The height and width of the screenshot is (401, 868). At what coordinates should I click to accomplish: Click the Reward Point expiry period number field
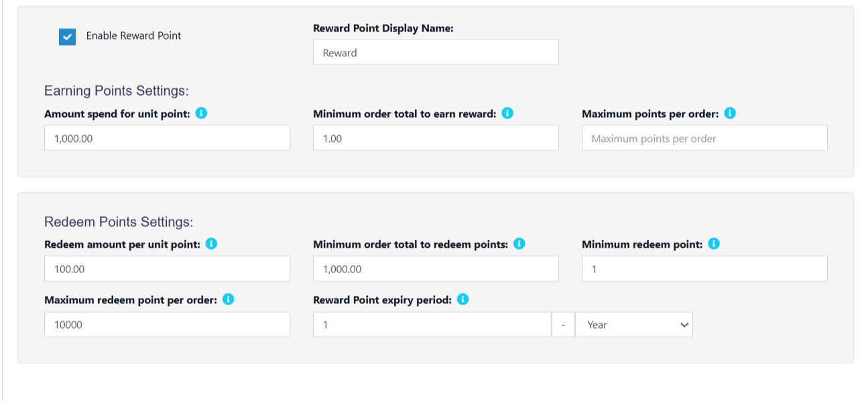tap(432, 324)
